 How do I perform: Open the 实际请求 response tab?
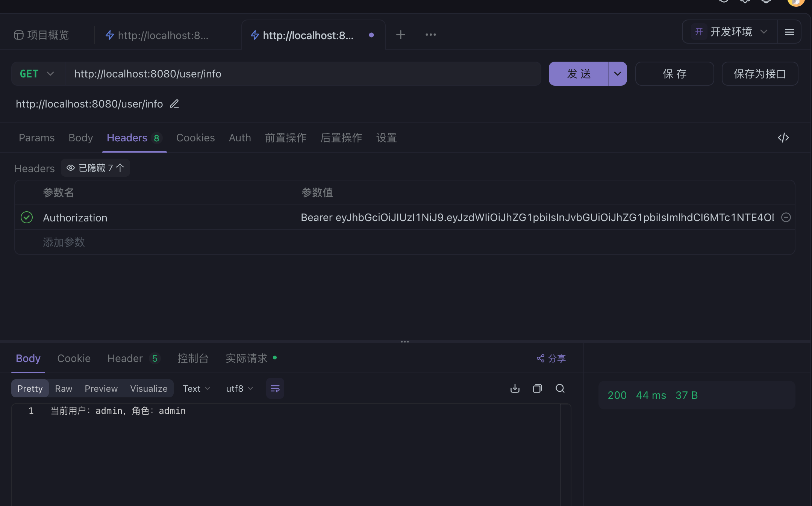point(247,358)
